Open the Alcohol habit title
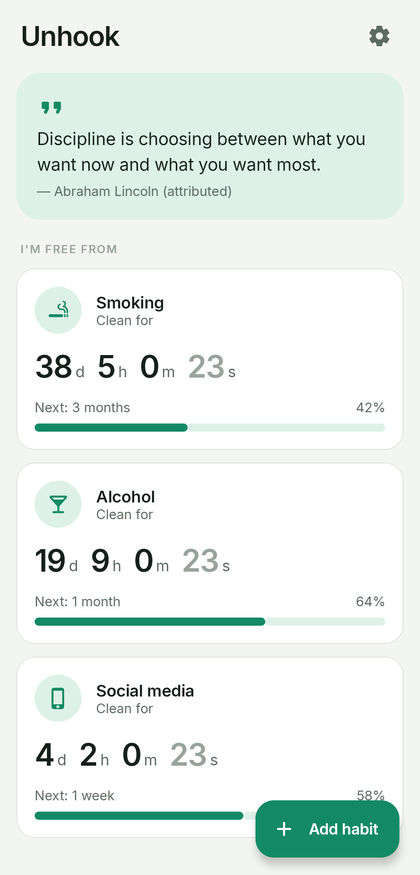 (125, 497)
